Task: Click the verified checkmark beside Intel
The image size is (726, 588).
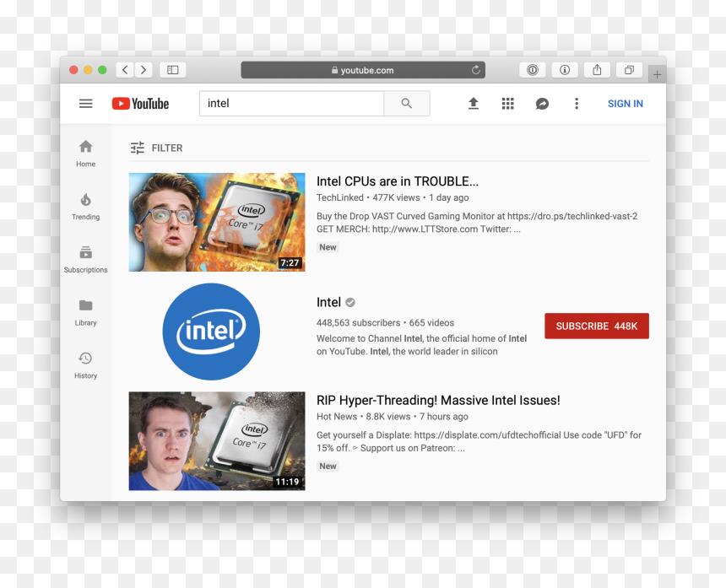Action: pyautogui.click(x=350, y=303)
